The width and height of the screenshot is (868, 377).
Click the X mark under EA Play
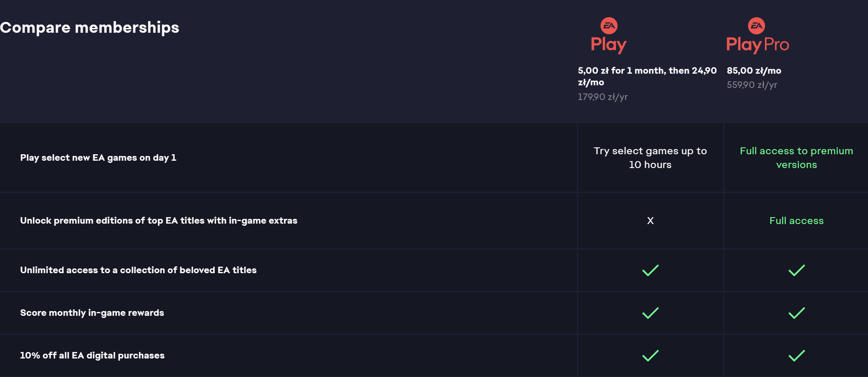[x=650, y=221]
